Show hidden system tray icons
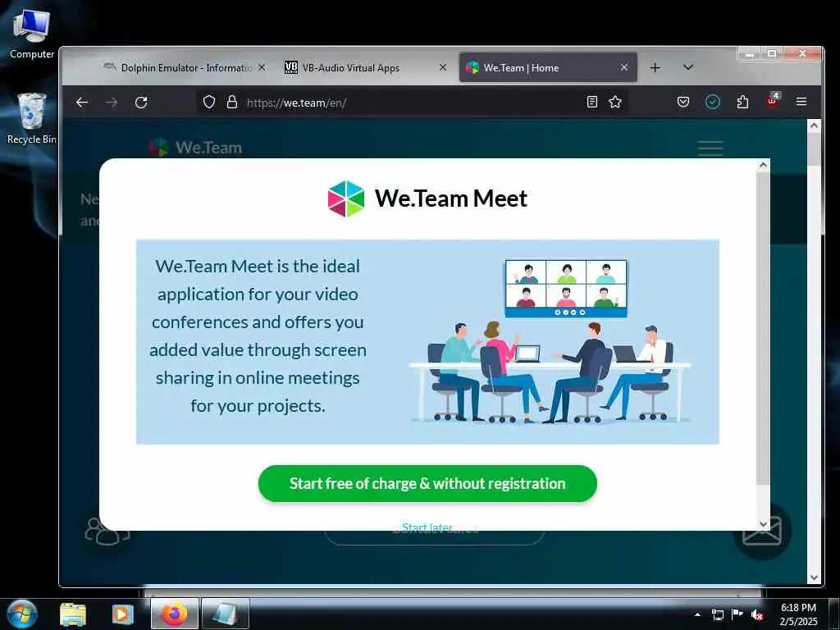Screen dimensions: 840x630 pos(697,614)
